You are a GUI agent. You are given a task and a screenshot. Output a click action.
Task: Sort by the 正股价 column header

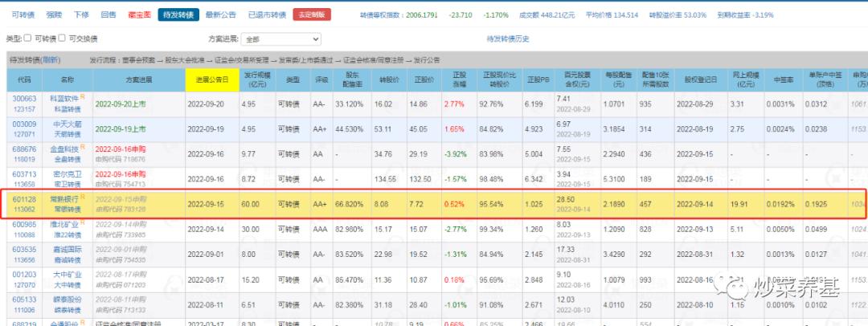click(423, 80)
